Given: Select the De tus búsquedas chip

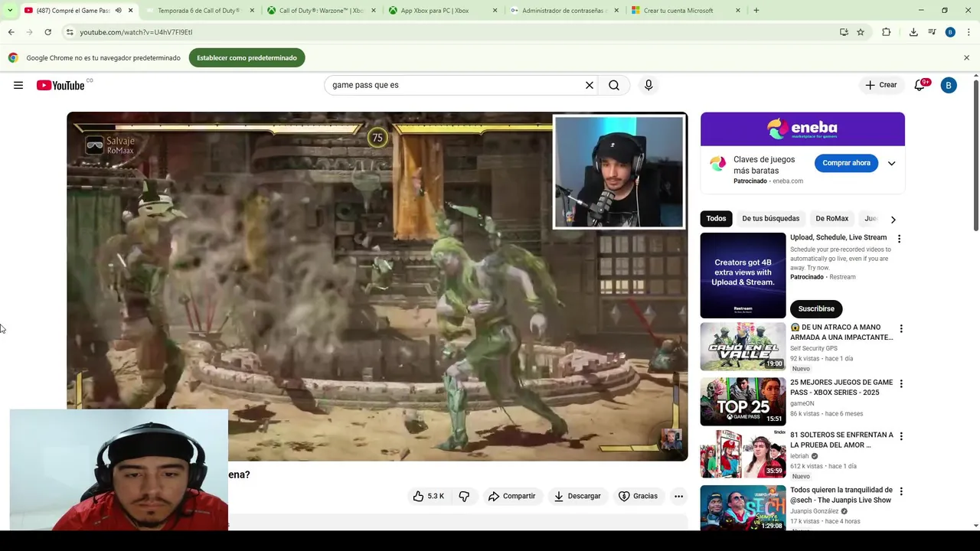Looking at the screenshot, I should pos(770,219).
